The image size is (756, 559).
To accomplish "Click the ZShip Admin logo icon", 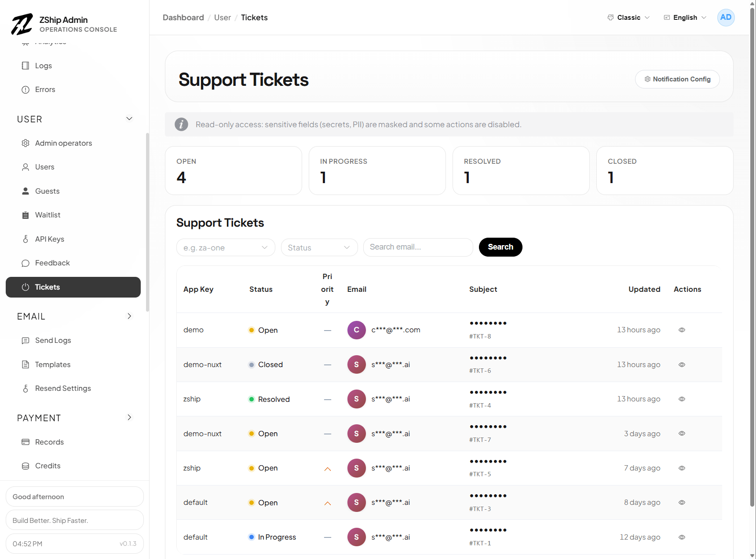I will (22, 24).
